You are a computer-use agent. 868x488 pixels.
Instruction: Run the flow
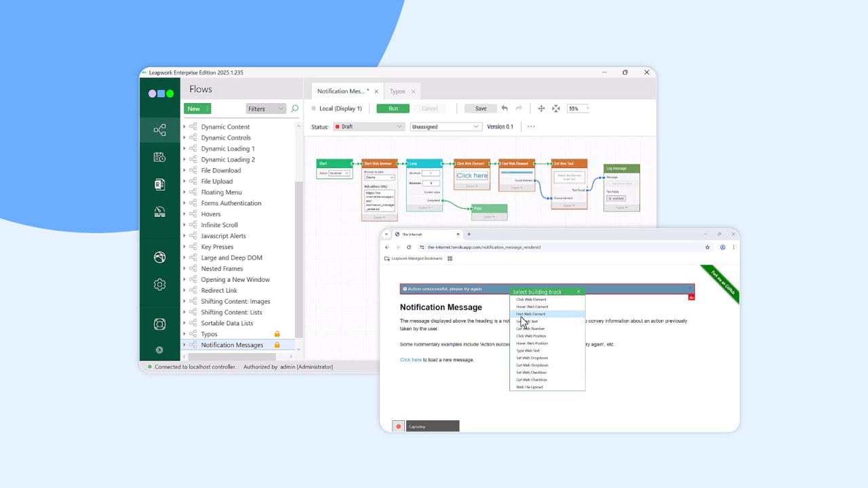[393, 108]
